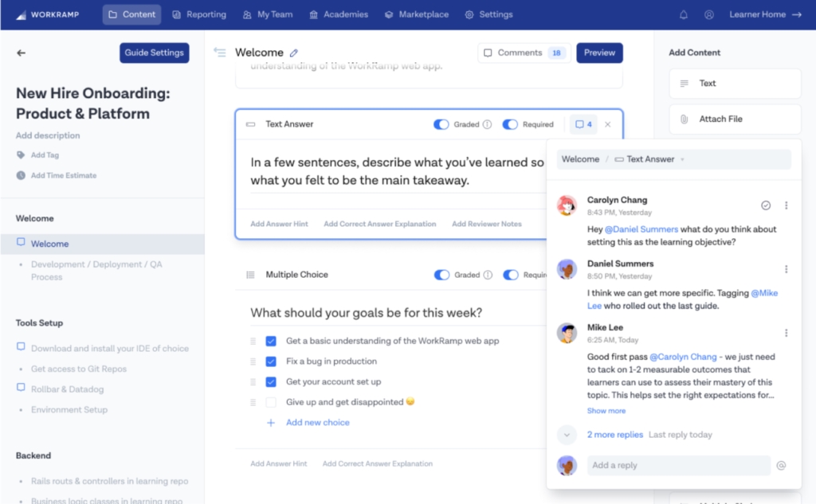Toggle Graded on the Multiple Choice block
Viewport: 816px width, 504px height.
[x=441, y=275]
